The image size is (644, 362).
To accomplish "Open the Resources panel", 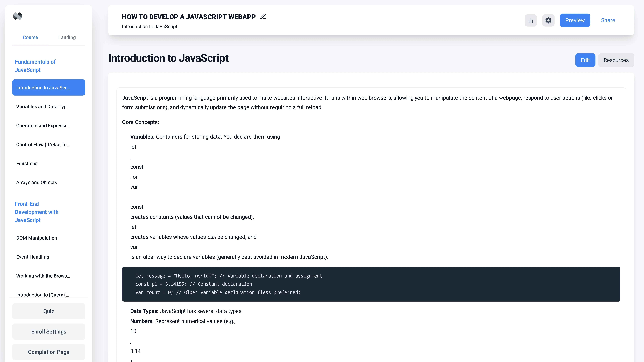I will point(616,60).
